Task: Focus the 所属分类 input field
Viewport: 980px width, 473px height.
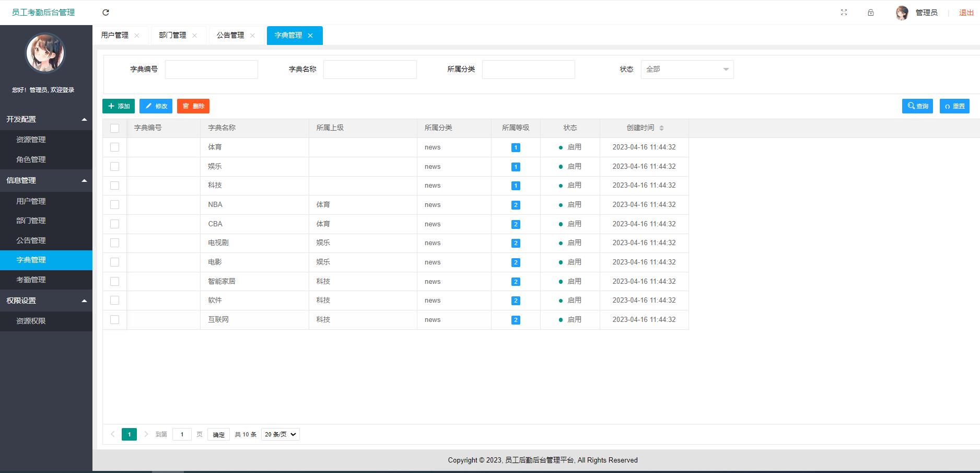Action: point(529,70)
